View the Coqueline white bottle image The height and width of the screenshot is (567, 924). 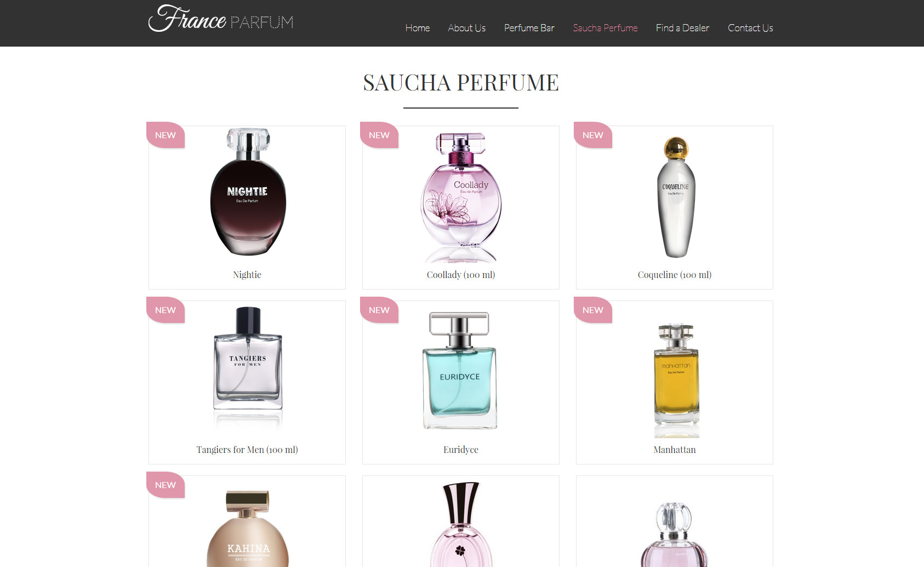[x=676, y=197]
